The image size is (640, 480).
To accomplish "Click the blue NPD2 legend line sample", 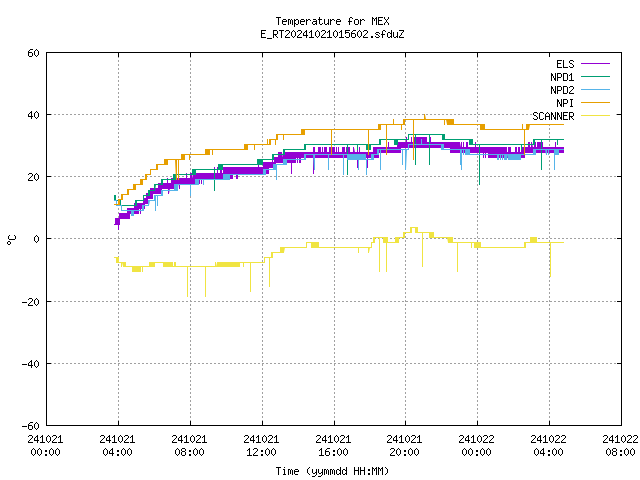I will 595,90.
